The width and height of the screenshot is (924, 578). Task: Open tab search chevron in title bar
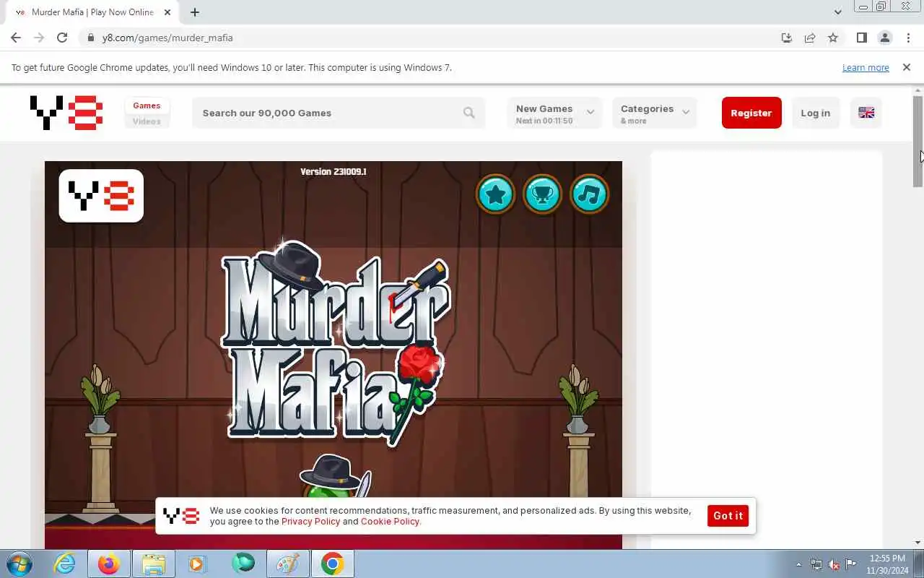(x=837, y=12)
